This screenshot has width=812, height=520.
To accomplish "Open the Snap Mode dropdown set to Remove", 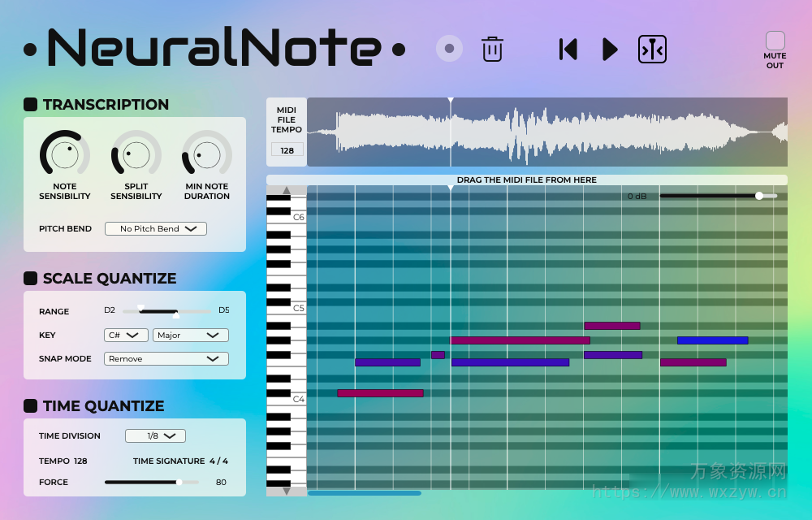I will pos(166,358).
